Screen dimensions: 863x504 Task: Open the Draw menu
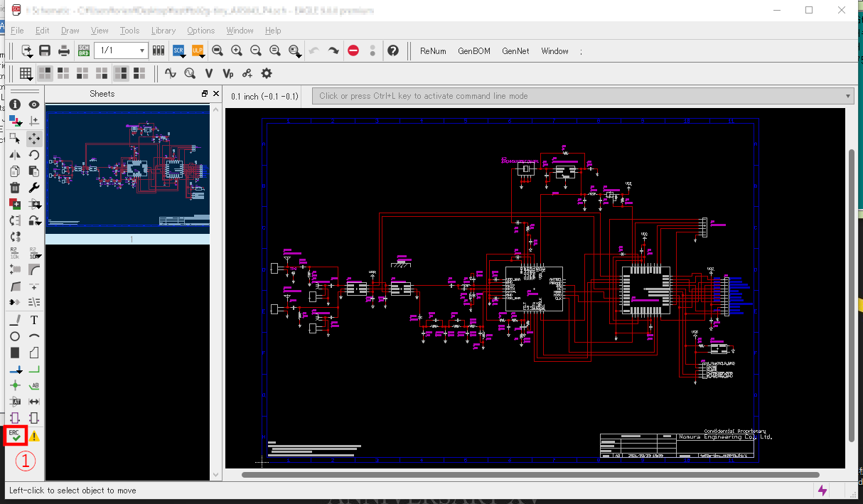pyautogui.click(x=70, y=31)
